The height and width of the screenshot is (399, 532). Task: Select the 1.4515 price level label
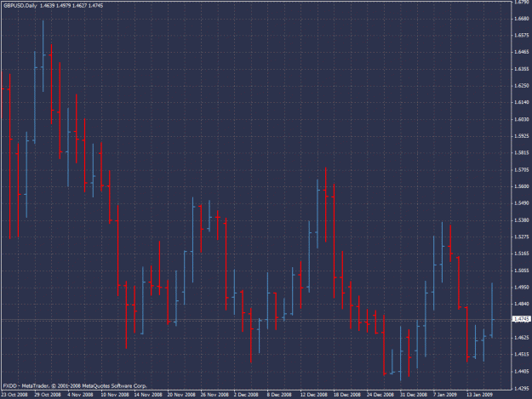[x=522, y=355]
